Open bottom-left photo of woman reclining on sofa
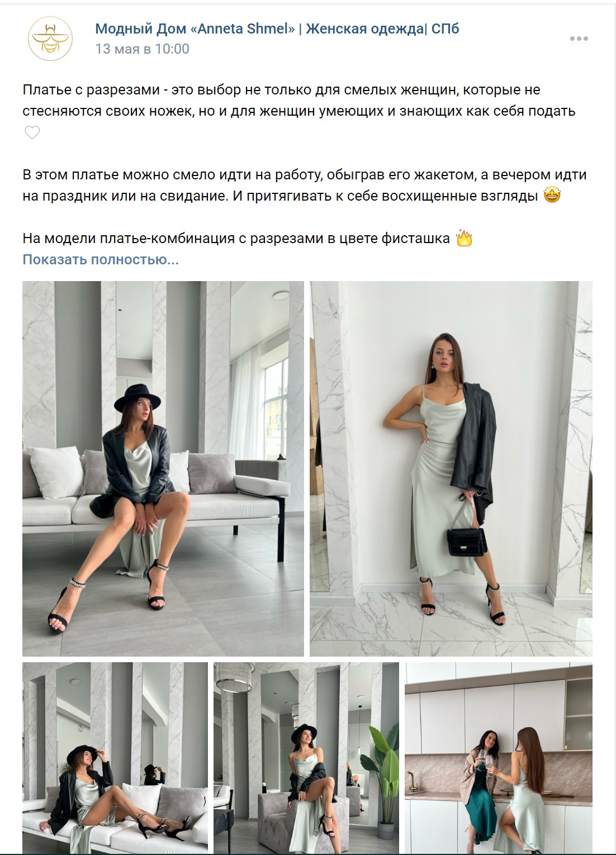Viewport: 616px width, 855px height. click(115, 757)
